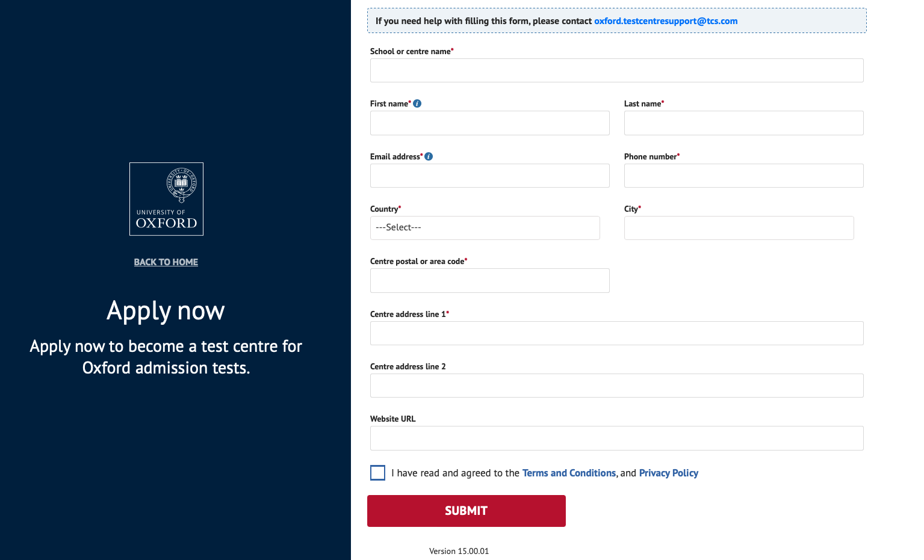The width and height of the screenshot is (924, 560).
Task: Select the Email address text field
Action: 490,176
